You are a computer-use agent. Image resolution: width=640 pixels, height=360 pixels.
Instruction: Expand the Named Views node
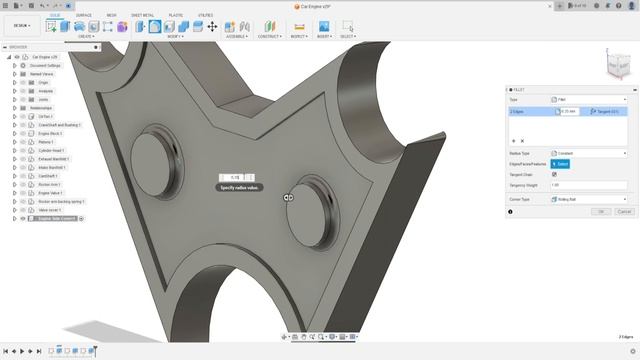point(15,74)
